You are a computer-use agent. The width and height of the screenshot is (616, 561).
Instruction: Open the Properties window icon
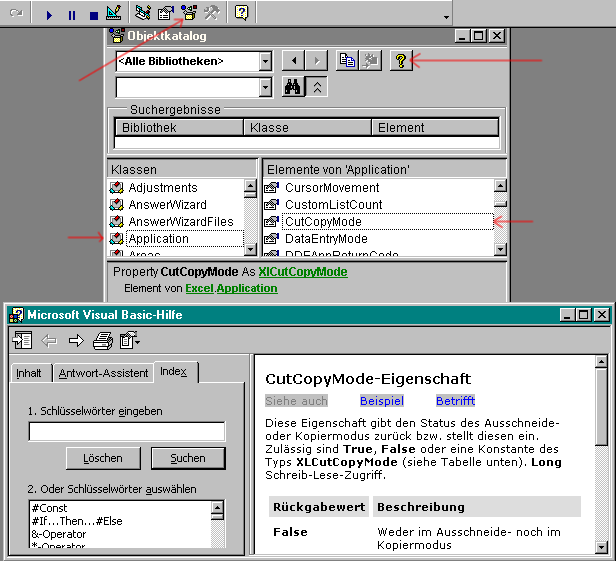[165, 13]
